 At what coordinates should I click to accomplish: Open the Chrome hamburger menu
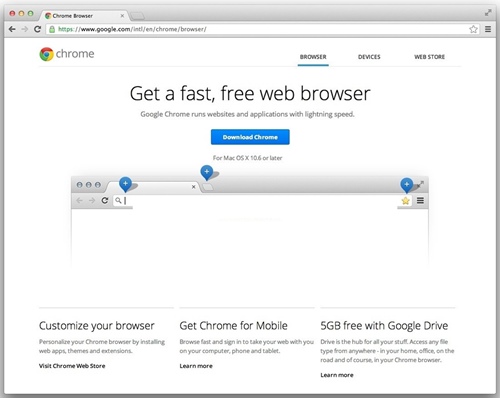[x=488, y=29]
